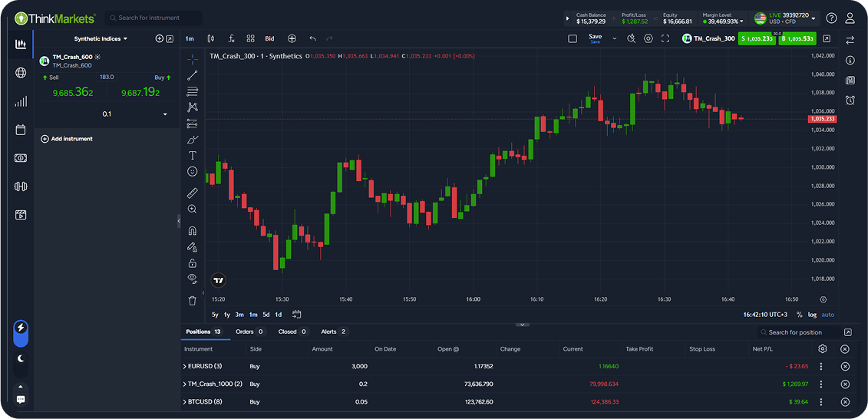Open the Synthetic Indices dropdown
The width and height of the screenshot is (868, 419).
click(101, 38)
